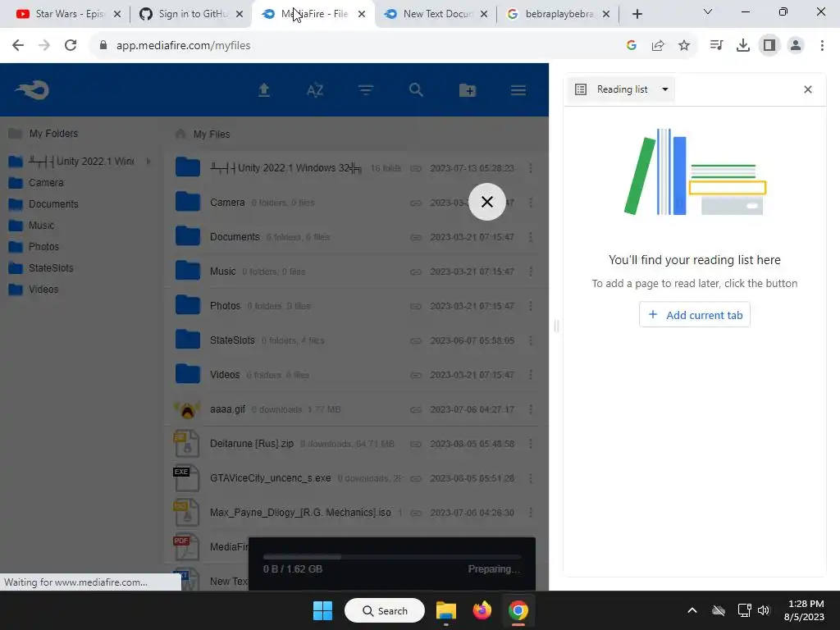Image resolution: width=840 pixels, height=630 pixels.
Task: Open a new browser tab with plus button
Action: click(x=637, y=14)
